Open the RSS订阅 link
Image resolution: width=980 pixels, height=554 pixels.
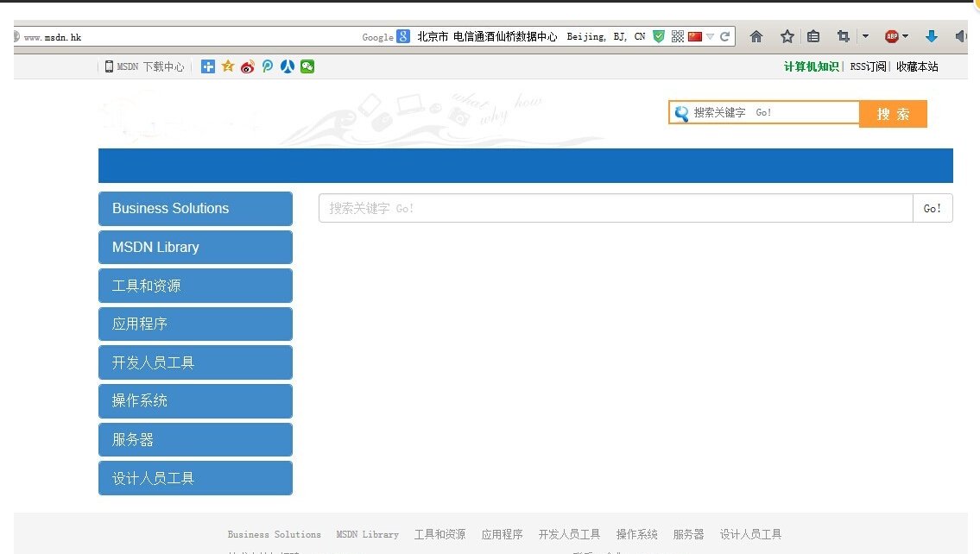tap(866, 66)
